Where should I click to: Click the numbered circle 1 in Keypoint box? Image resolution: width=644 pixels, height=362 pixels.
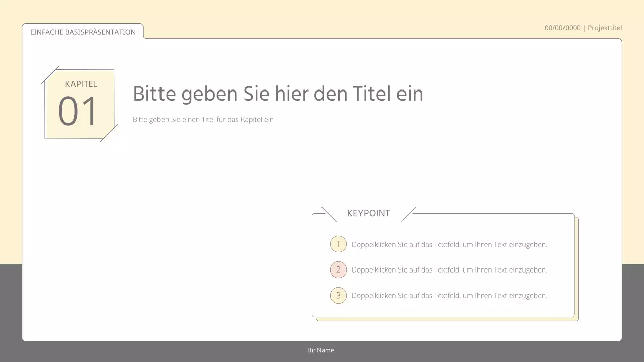click(x=338, y=244)
